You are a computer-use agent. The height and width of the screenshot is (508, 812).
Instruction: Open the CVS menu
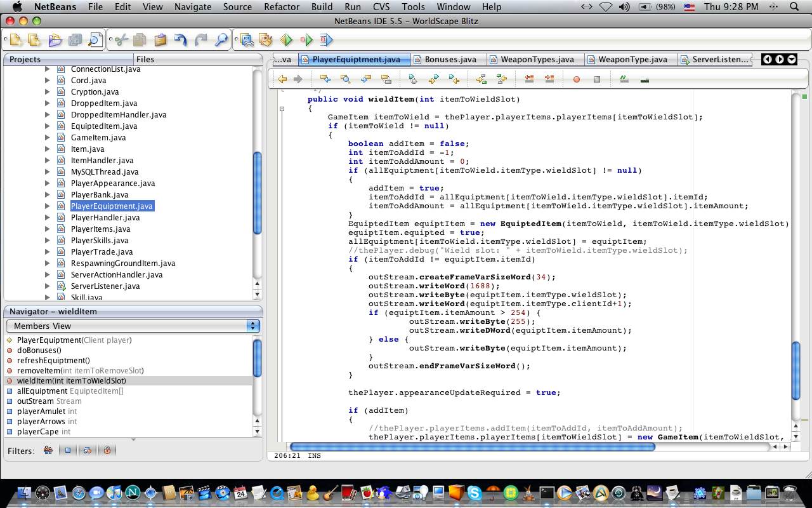coord(381,7)
